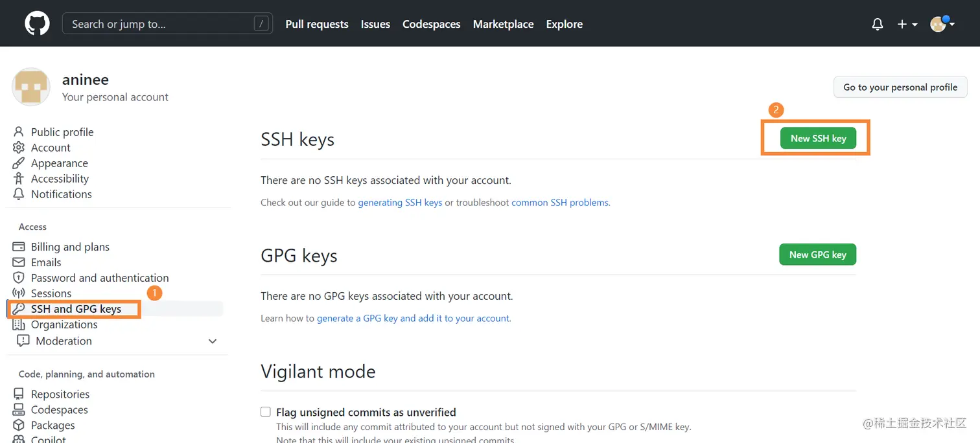The width and height of the screenshot is (980, 443).
Task: Open the user avatar menu dropdown
Action: (x=942, y=24)
